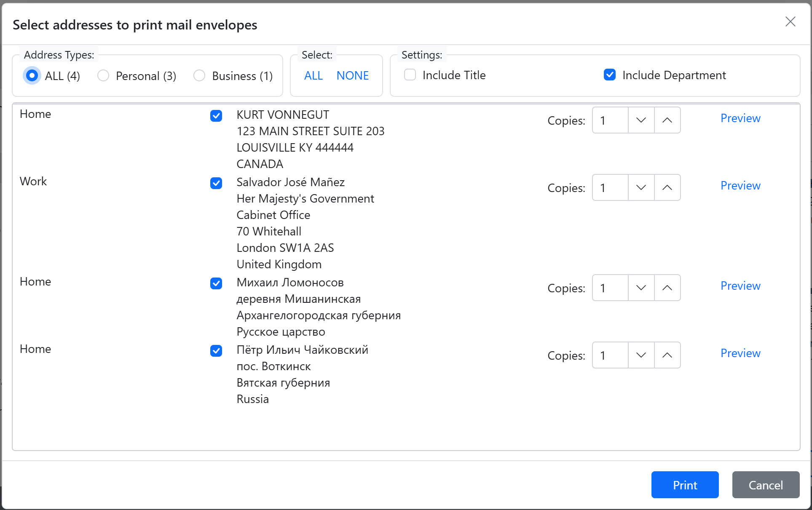Image resolution: width=812 pixels, height=510 pixels.
Task: Increase copies for Kurt Vonnegut envelope
Action: (667, 120)
